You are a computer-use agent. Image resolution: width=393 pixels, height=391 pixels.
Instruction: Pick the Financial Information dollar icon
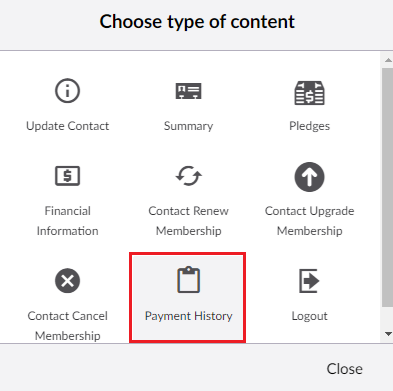(x=67, y=176)
